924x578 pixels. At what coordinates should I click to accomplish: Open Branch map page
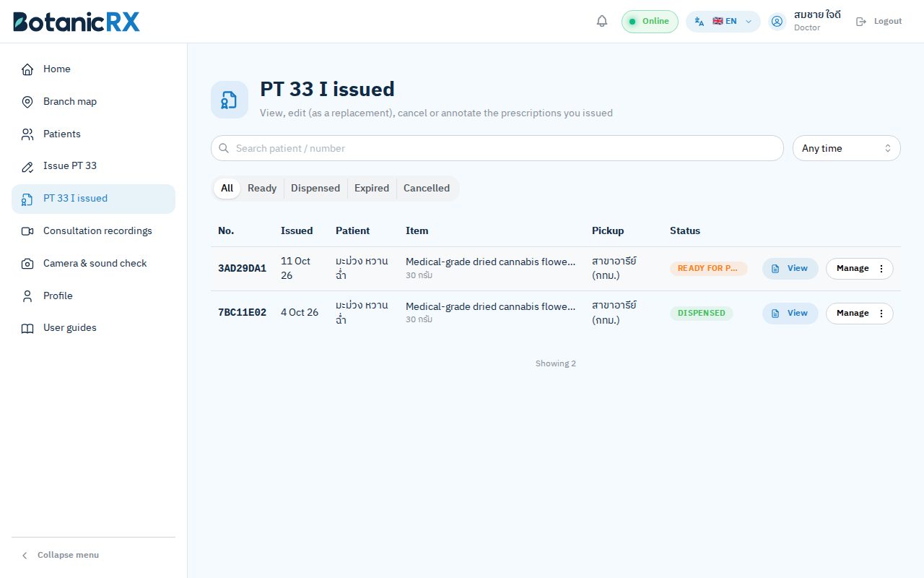(93, 102)
